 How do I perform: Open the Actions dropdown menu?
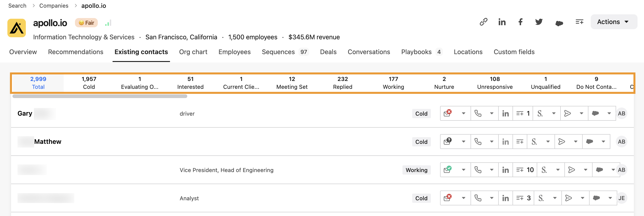[x=613, y=22]
